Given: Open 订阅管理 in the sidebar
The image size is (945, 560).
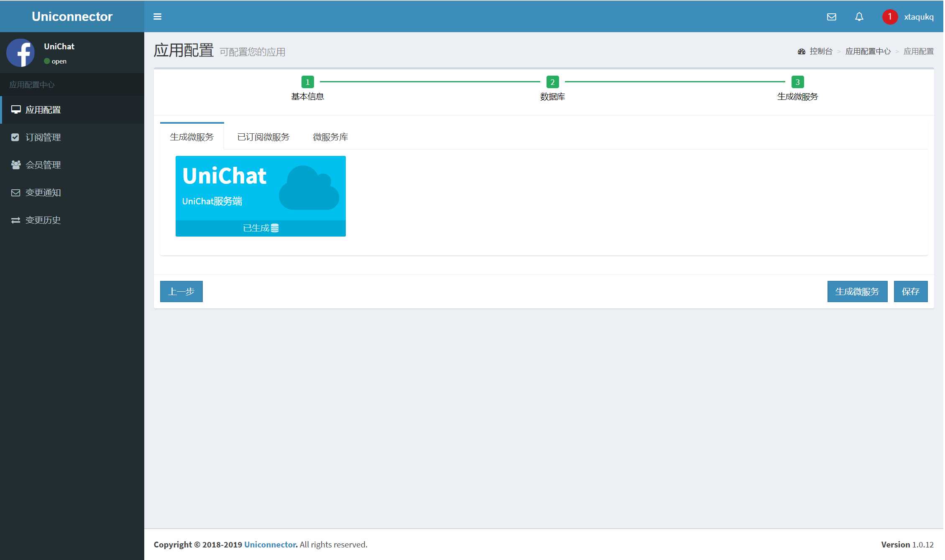Looking at the screenshot, I should (72, 137).
